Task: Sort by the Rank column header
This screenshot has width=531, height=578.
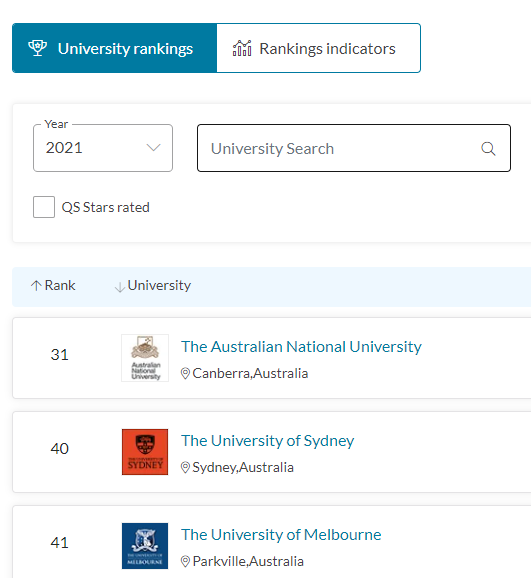Action: point(53,285)
